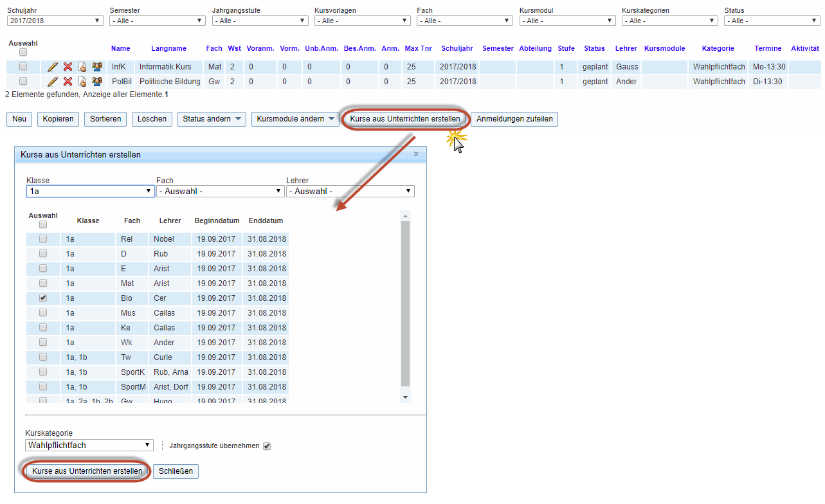Edit the InfK course with the pencil icon
Screen dimensions: 825x504
coord(53,67)
